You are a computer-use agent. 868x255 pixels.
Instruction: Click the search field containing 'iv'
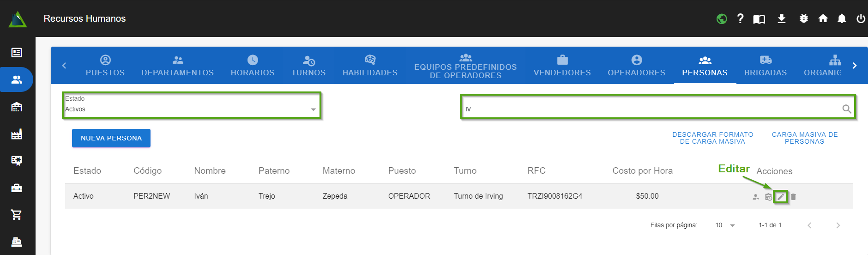(651, 109)
